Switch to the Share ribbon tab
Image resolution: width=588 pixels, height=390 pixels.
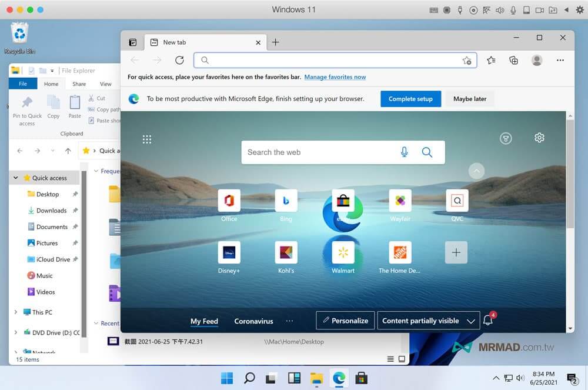(x=79, y=84)
